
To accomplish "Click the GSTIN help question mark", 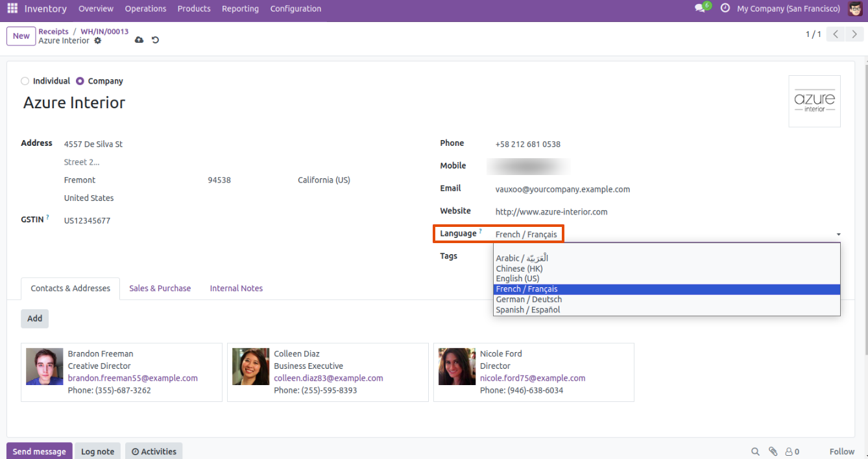I will [47, 218].
